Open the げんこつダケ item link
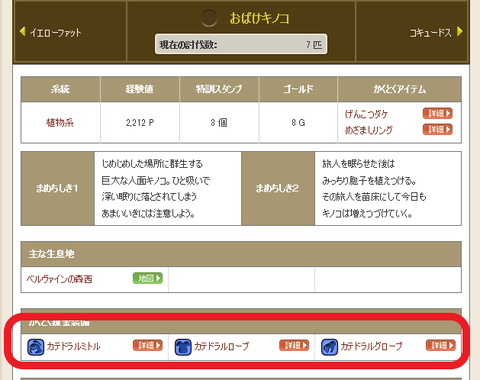 [366, 114]
